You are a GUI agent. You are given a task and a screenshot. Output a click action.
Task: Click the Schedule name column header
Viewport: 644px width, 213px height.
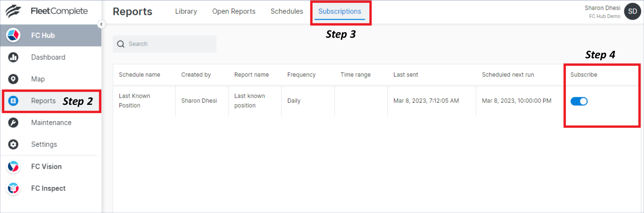click(139, 75)
